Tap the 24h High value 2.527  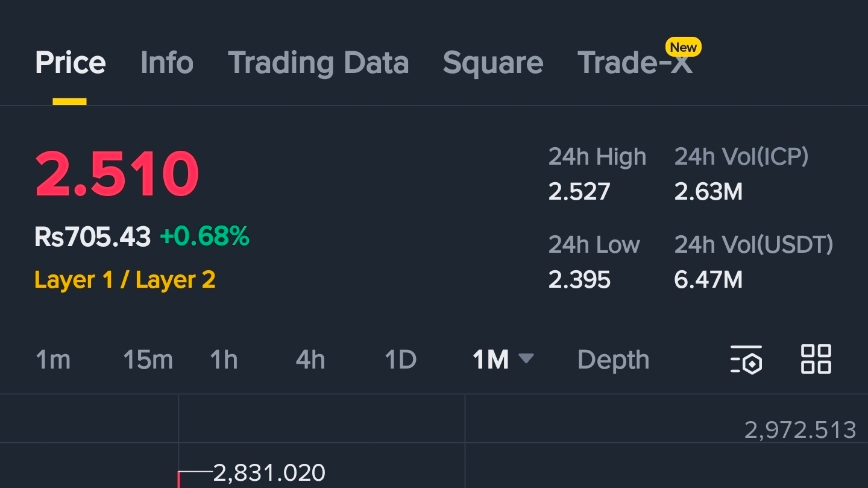[579, 192]
